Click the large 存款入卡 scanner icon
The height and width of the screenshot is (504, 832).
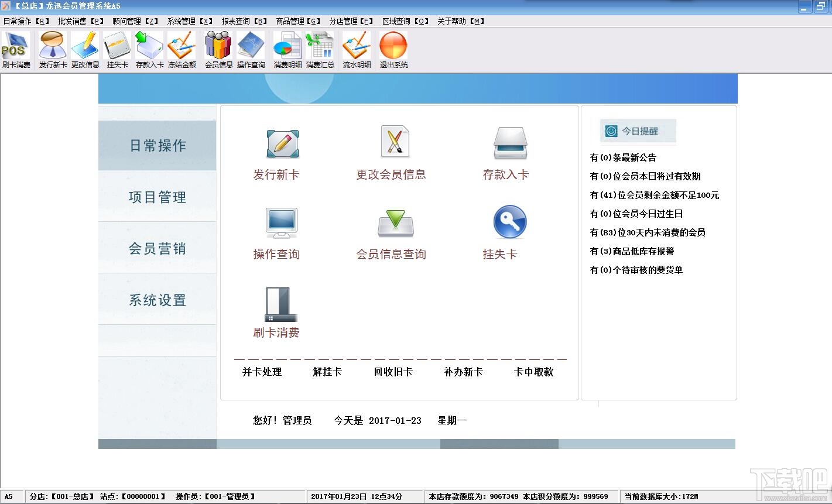[511, 143]
